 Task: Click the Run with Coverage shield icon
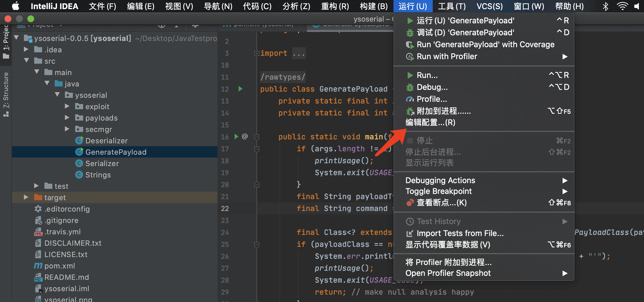pos(410,45)
